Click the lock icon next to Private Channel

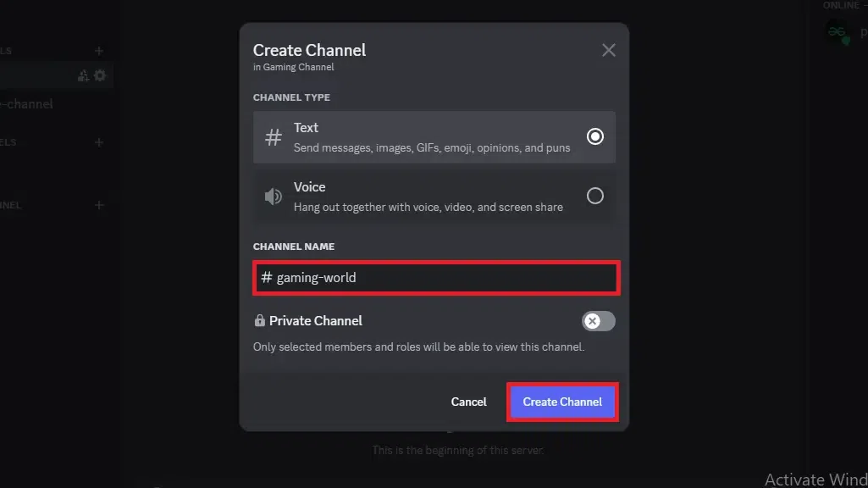click(x=259, y=321)
